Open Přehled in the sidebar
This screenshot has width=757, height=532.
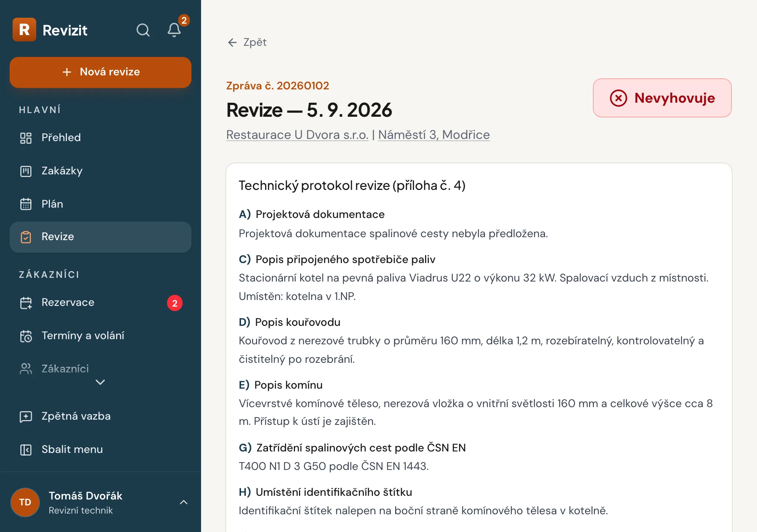(x=101, y=138)
